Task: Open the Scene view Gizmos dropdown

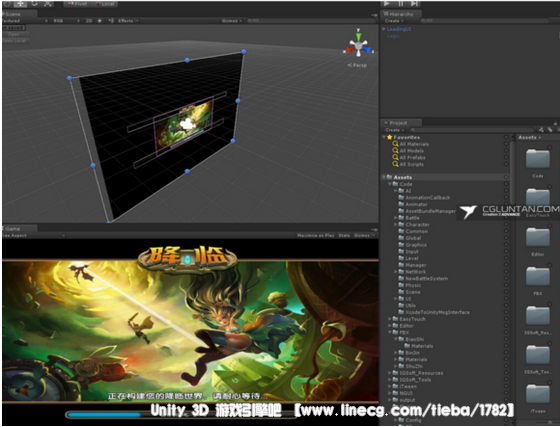Action: pos(231,21)
